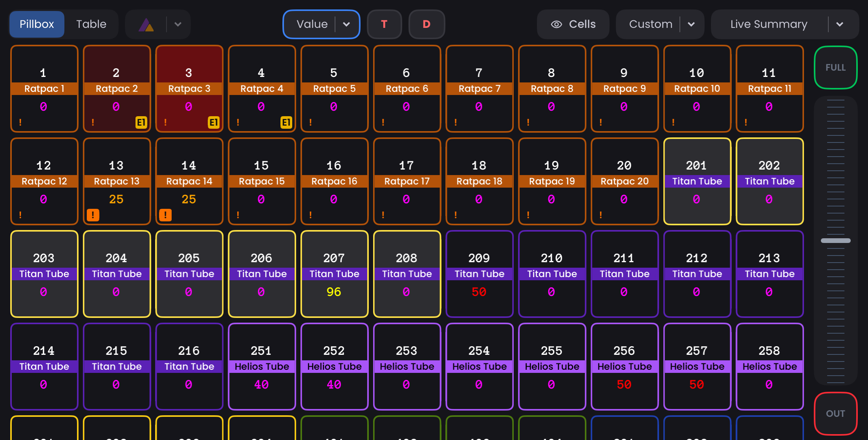Expand the Live Summary dropdown

(840, 24)
